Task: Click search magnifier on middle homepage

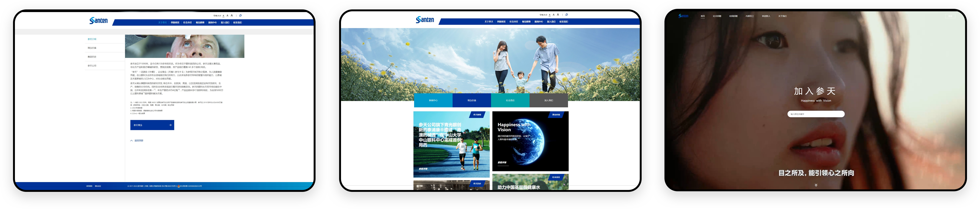Action: tap(567, 15)
